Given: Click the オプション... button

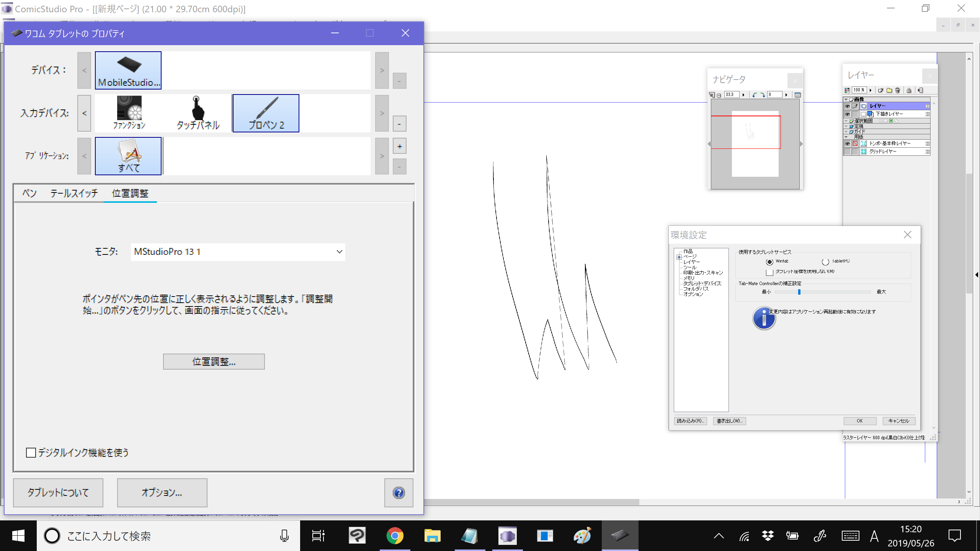Looking at the screenshot, I should [x=162, y=492].
